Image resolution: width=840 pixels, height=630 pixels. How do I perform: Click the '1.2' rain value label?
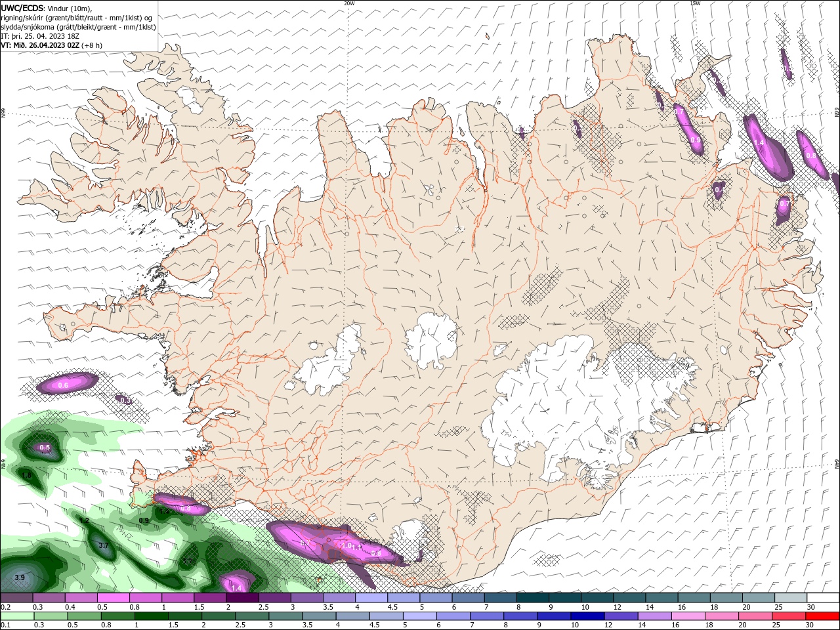[85, 520]
